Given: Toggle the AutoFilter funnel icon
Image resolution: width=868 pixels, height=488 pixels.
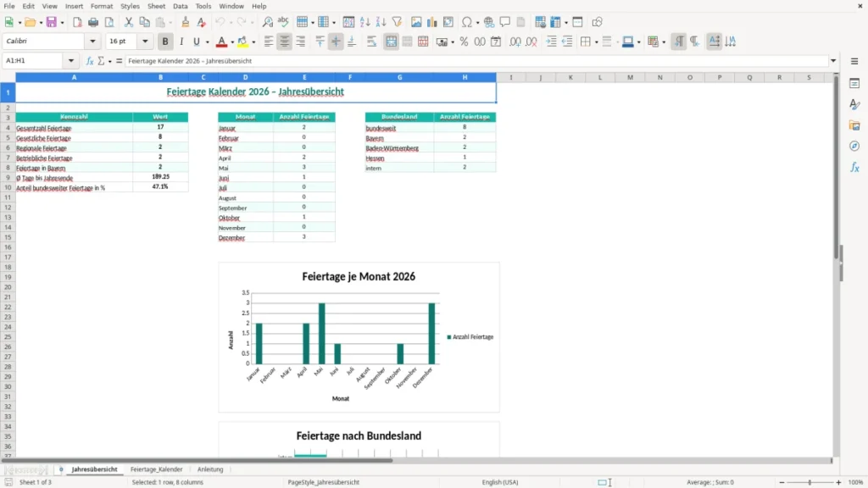Looking at the screenshot, I should pyautogui.click(x=397, y=22).
